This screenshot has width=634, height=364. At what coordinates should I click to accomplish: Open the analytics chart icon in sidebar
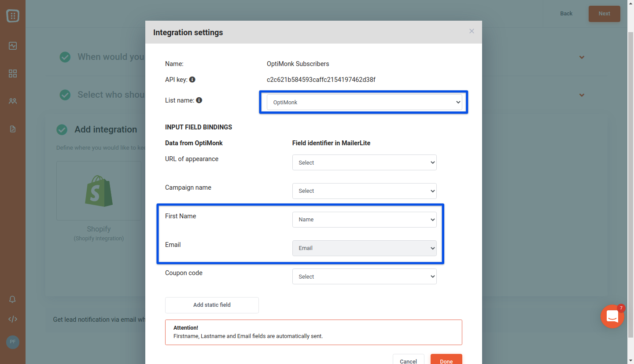pyautogui.click(x=13, y=46)
